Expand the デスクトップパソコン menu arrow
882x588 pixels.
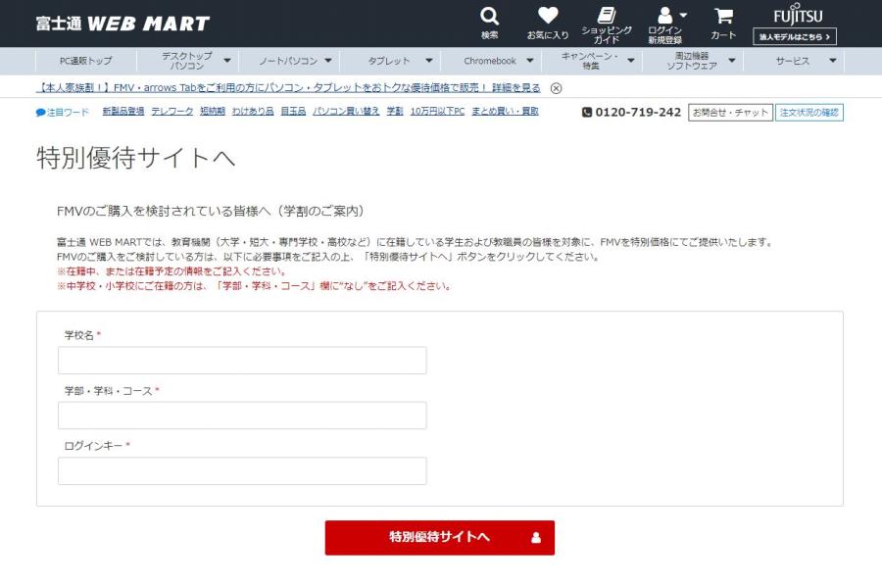(x=227, y=60)
